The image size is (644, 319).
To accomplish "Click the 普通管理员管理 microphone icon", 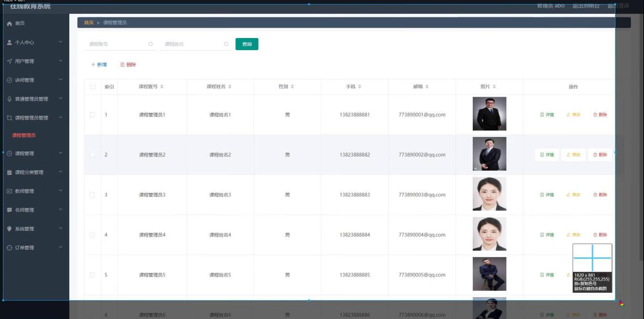I will click(9, 99).
